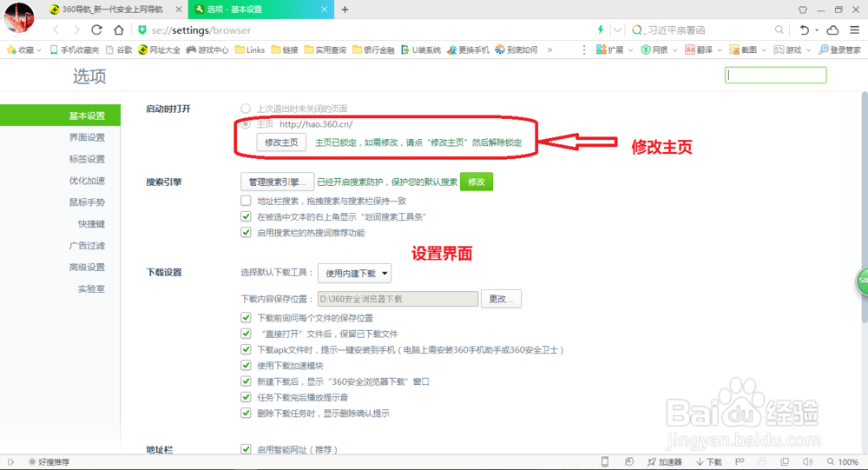Toggle 任务下载完后播放提示音 checkbox
The width and height of the screenshot is (868, 470).
[246, 397]
